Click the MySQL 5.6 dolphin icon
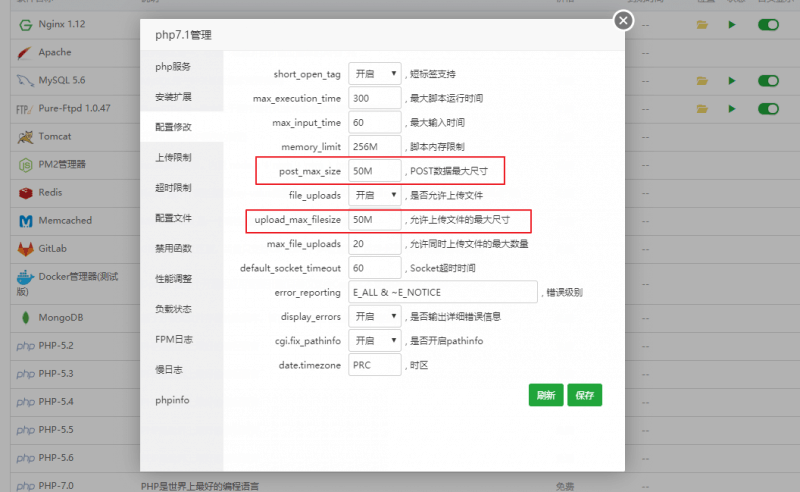 [x=25, y=81]
